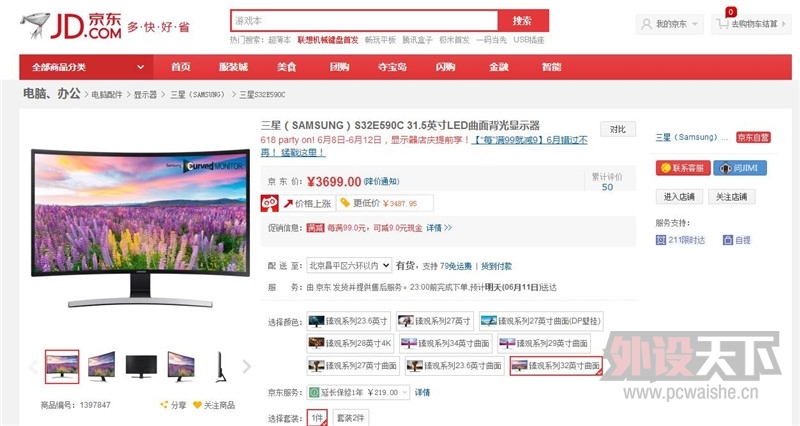Open 服装城 nav tab

(x=233, y=67)
